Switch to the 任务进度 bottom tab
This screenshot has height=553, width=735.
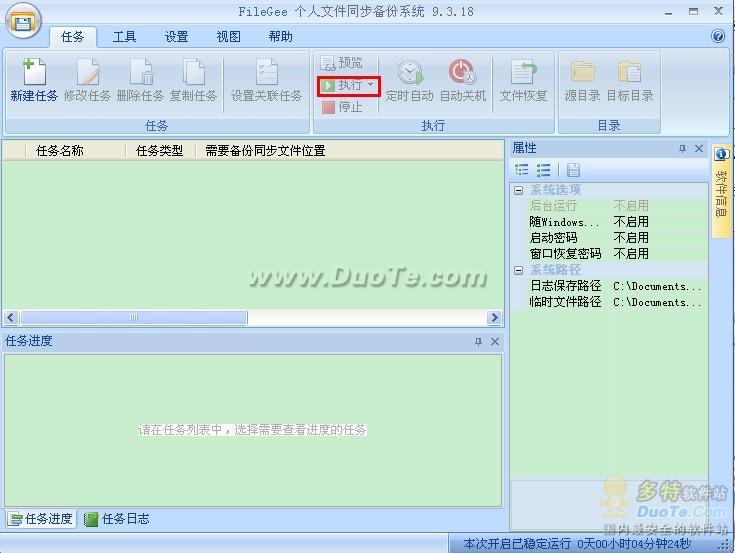pos(41,519)
